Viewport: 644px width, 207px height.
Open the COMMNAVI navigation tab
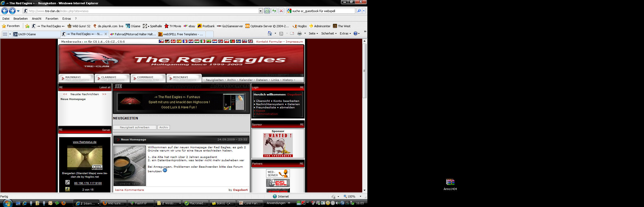[x=148, y=78]
